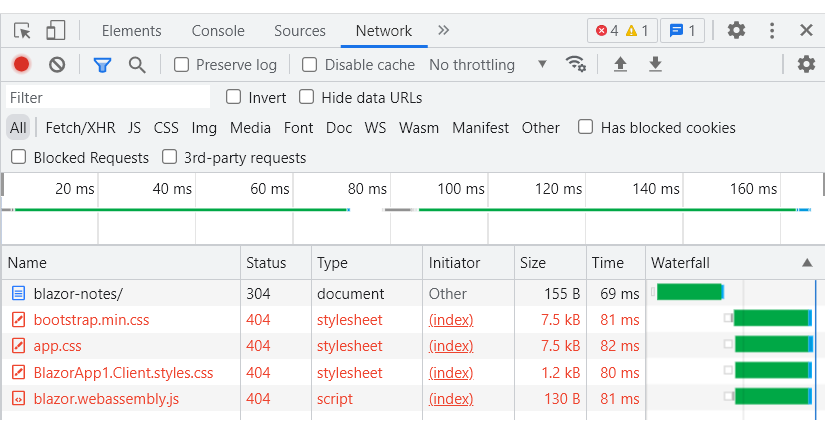Open Network panel settings gear
This screenshot has height=433, width=825.
point(806,64)
